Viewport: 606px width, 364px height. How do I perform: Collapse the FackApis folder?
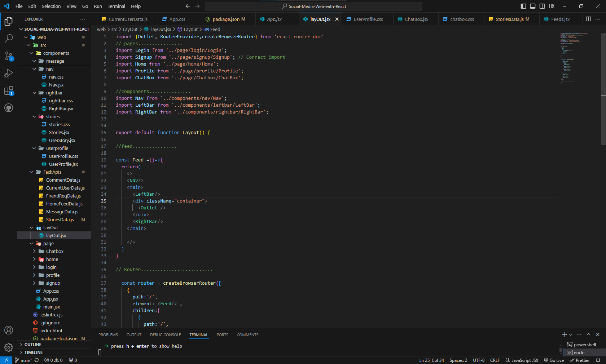(31, 172)
